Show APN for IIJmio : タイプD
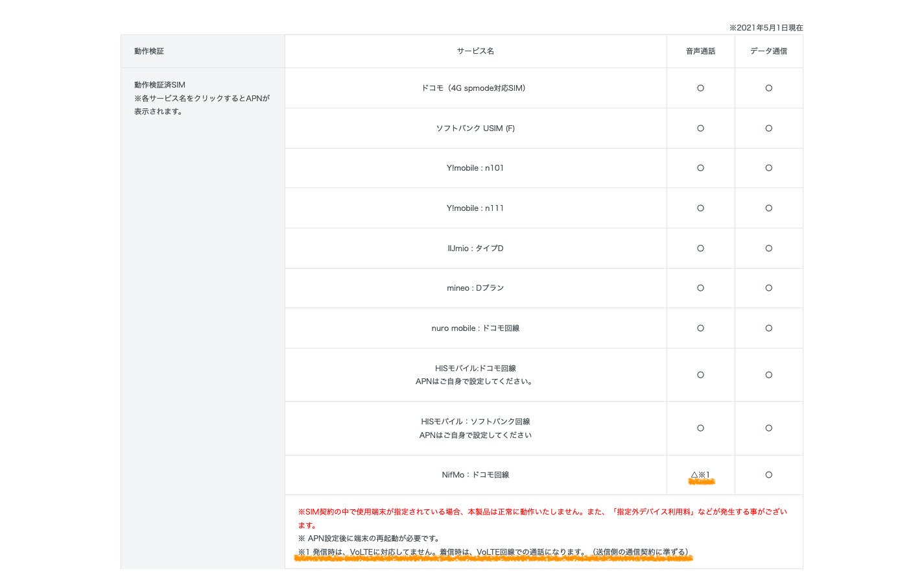 [x=475, y=249]
